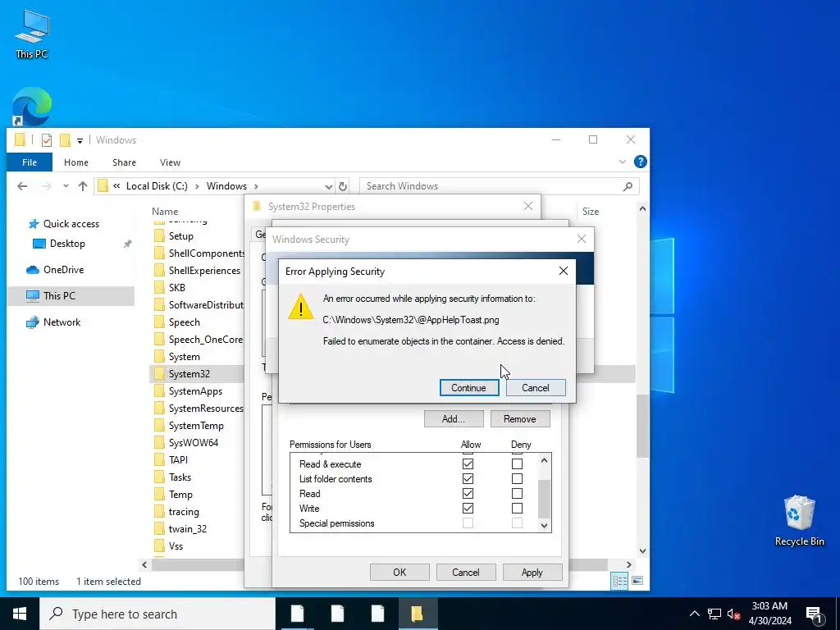Toggle Deny for Read & execute
Viewport: 840px width, 630px height.
point(517,464)
